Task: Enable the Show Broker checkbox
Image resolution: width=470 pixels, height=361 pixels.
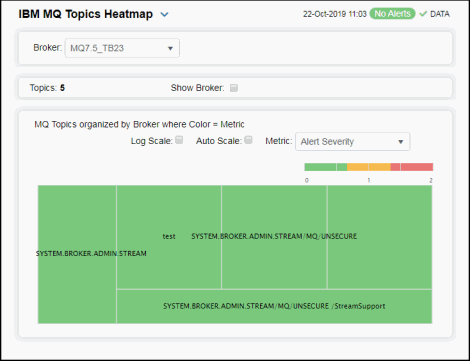Action: [x=234, y=88]
